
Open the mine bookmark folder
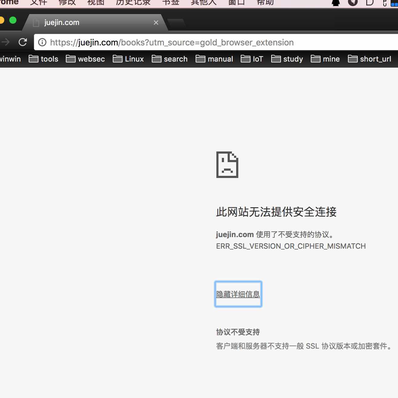click(325, 59)
